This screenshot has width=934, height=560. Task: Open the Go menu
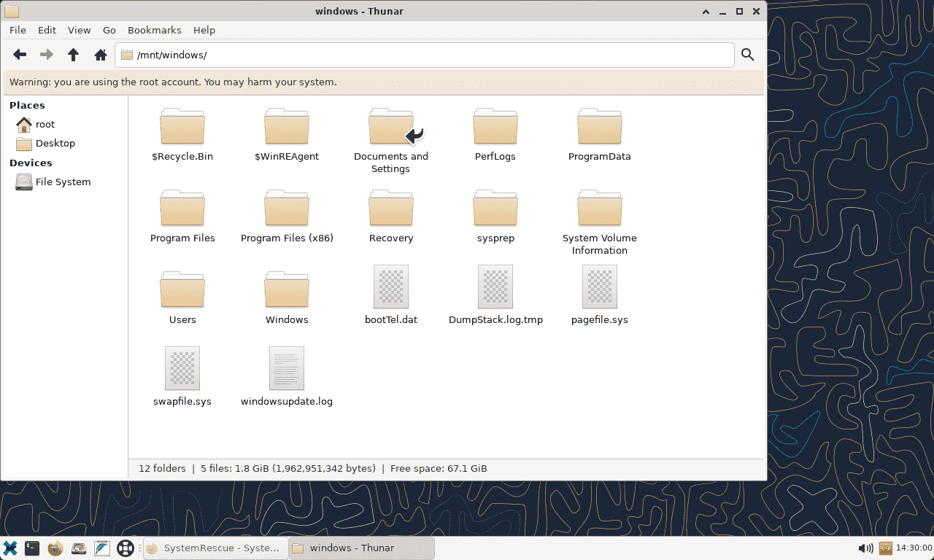coord(109,30)
